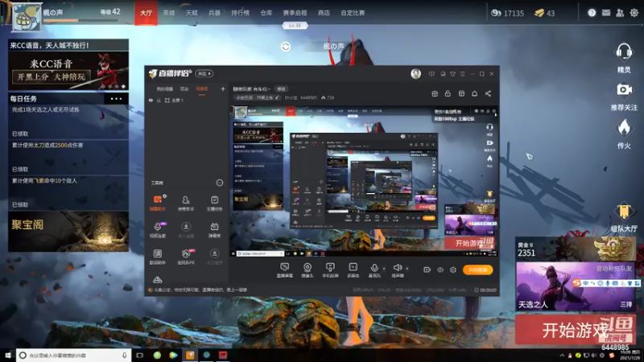644x362 pixels.
Task: Switch to the 天赋 talents tab
Action: (x=192, y=13)
